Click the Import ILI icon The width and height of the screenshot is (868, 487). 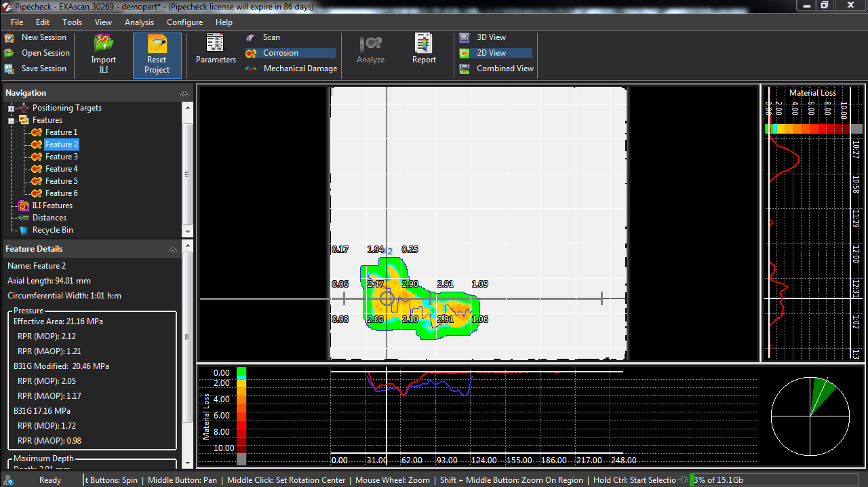pyautogui.click(x=104, y=44)
